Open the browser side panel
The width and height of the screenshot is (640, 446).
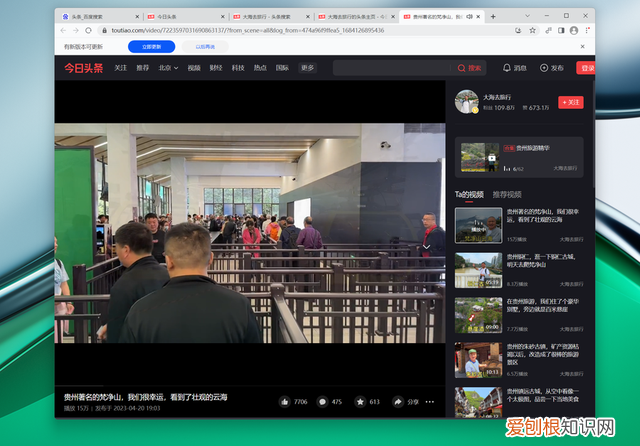561,31
